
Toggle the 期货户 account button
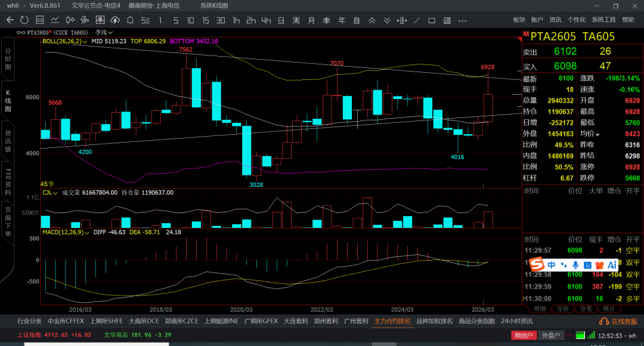523,336
